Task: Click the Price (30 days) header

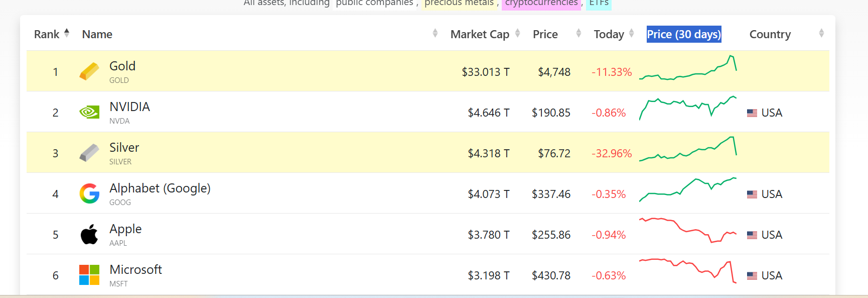Action: coord(683,34)
